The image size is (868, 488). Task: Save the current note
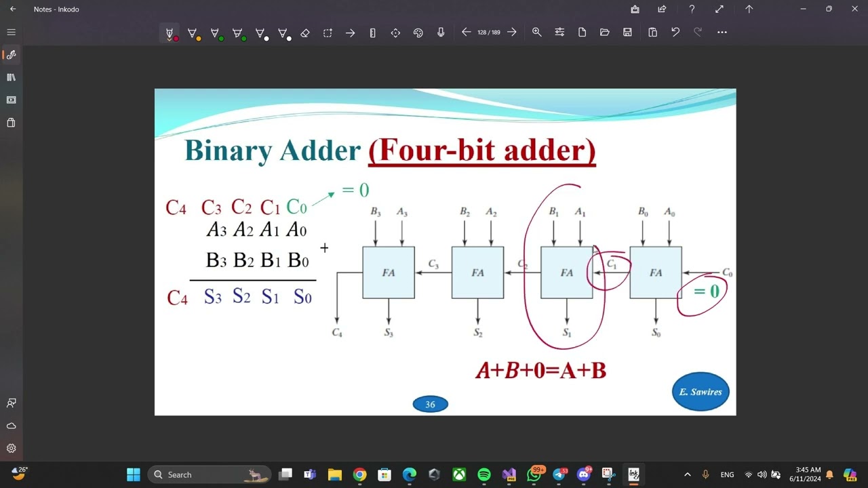[627, 32]
